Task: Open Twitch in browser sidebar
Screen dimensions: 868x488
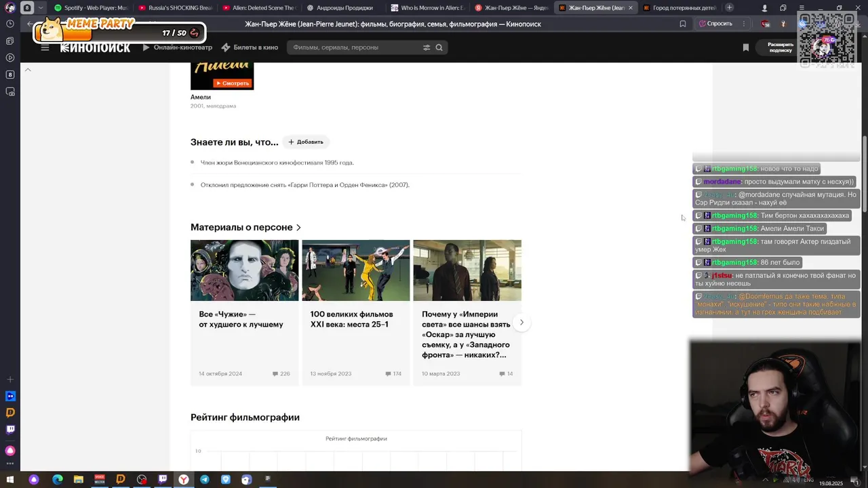Action: coord(10,429)
